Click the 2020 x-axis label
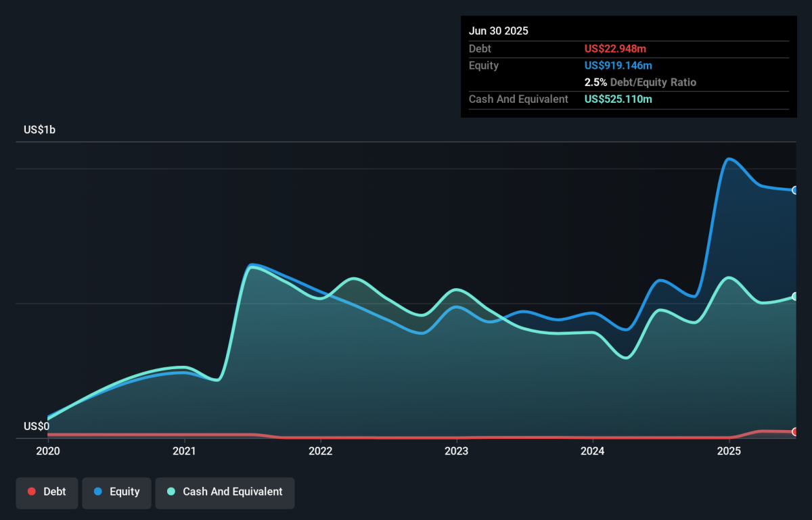812x520 pixels. point(47,451)
